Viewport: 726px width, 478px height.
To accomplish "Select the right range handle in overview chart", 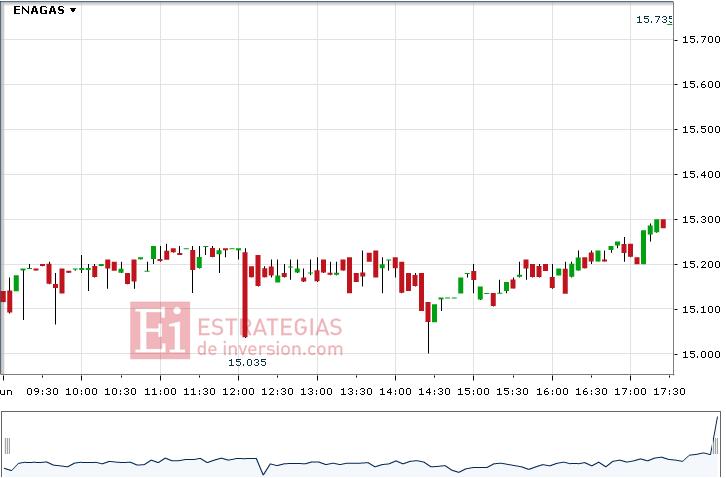I will pyautogui.click(x=716, y=446).
